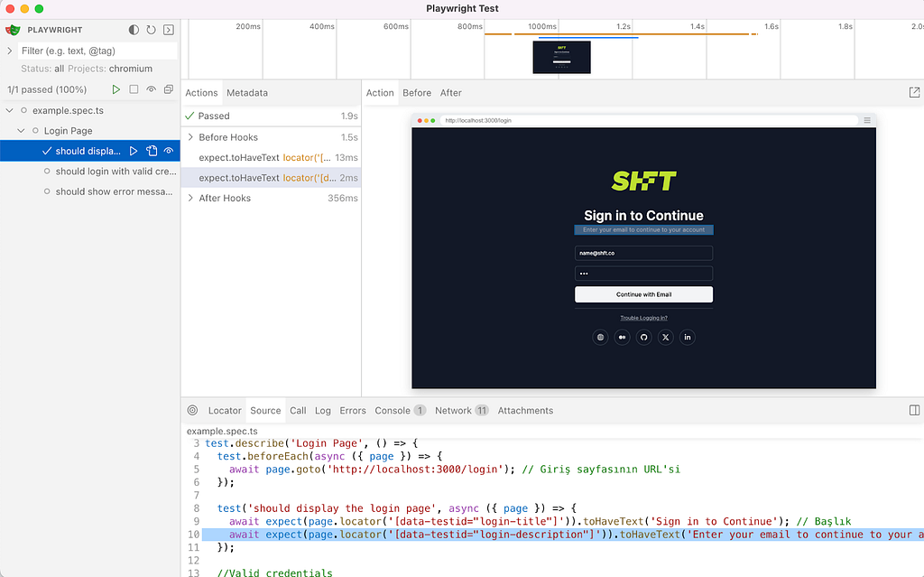Click the LinkedIn icon in snapshot

[x=687, y=338]
